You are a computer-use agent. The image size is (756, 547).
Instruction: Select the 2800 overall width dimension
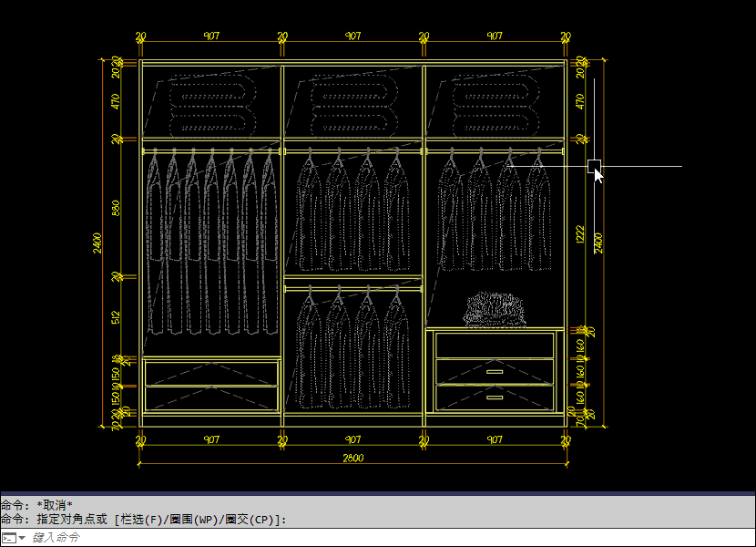coord(352,458)
